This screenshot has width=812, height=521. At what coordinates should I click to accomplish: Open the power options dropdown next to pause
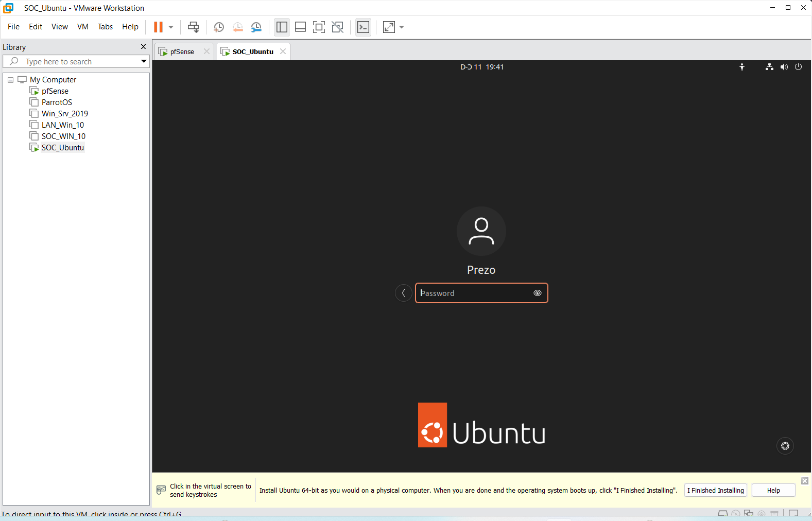(x=171, y=27)
